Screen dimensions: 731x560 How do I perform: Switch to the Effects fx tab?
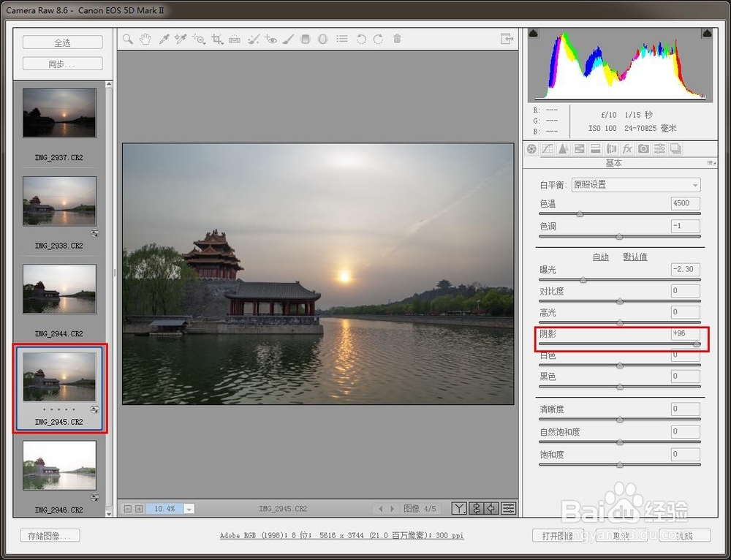(x=627, y=148)
